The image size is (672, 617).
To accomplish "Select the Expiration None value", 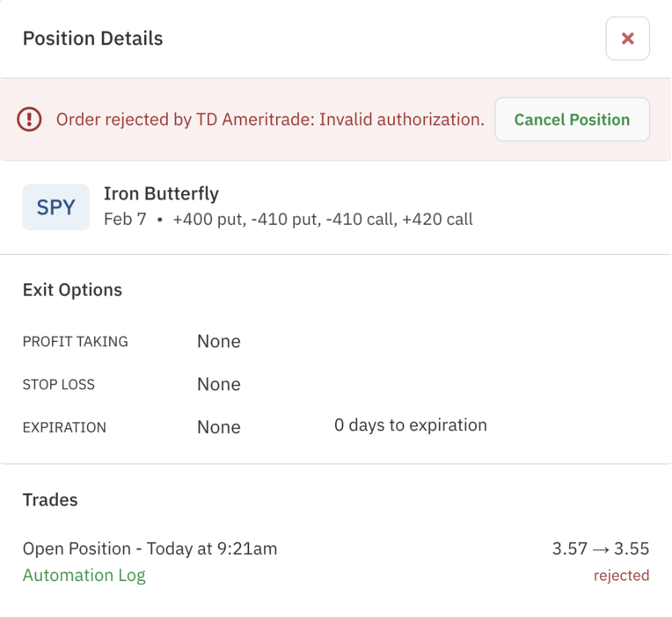I will click(x=218, y=428).
